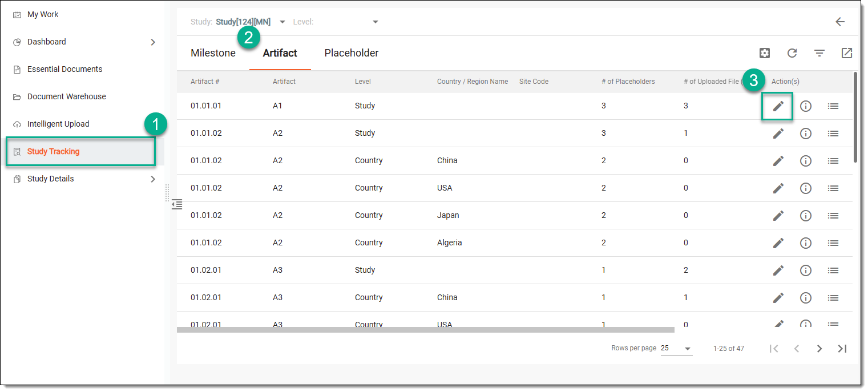The image size is (868, 392).
Task: Click the 1-25 of 47 pagination text
Action: pyautogui.click(x=729, y=349)
